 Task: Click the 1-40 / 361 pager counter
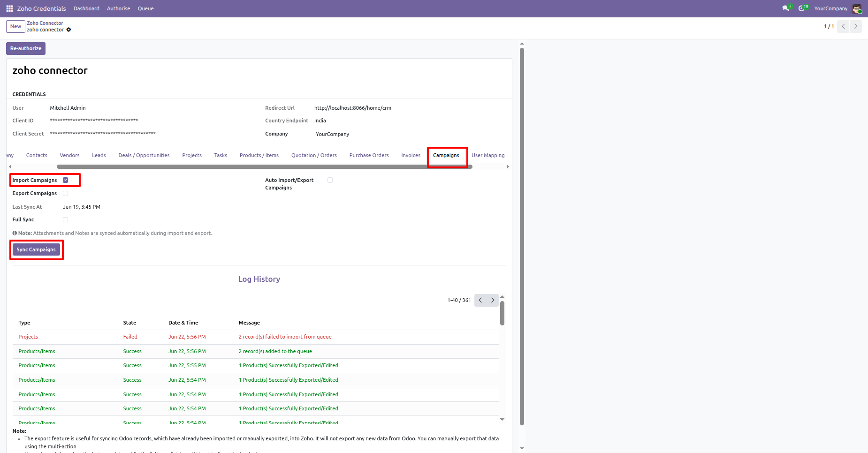[459, 300]
